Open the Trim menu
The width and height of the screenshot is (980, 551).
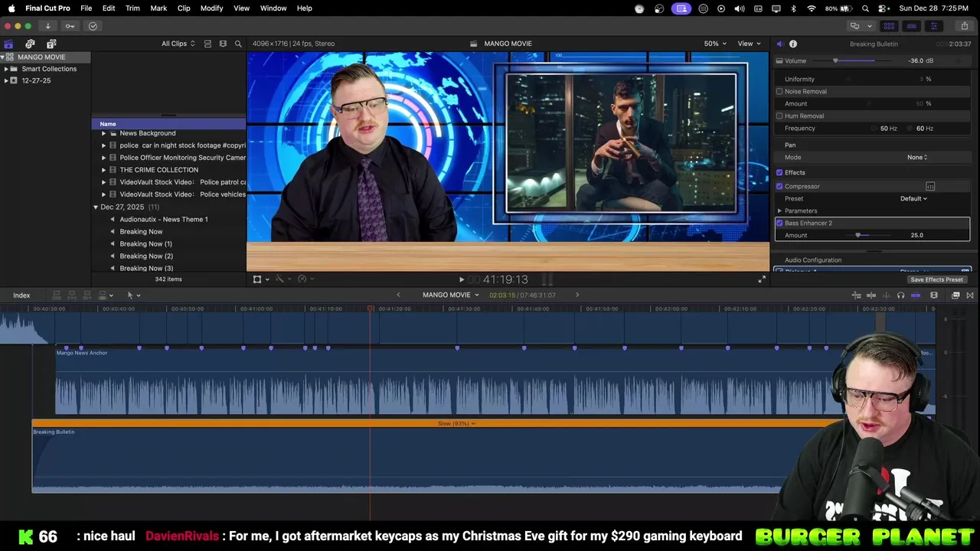click(x=132, y=8)
